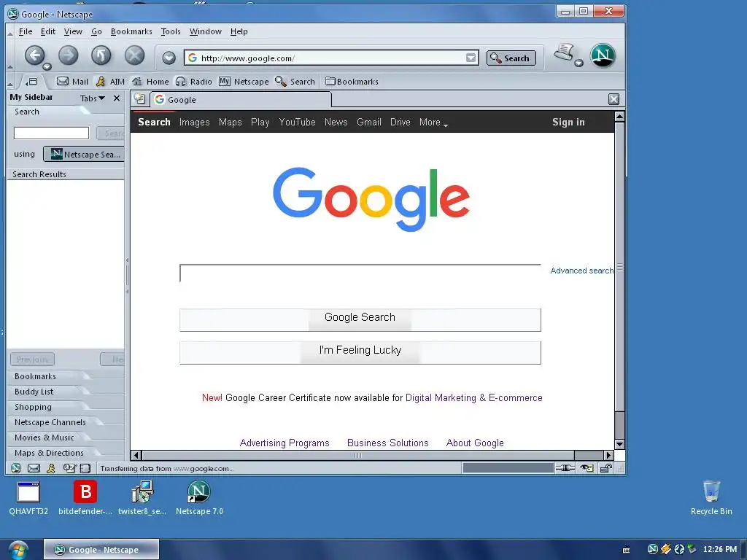Click the I'm Feeling Lucky button
The height and width of the screenshot is (560, 747).
point(360,352)
